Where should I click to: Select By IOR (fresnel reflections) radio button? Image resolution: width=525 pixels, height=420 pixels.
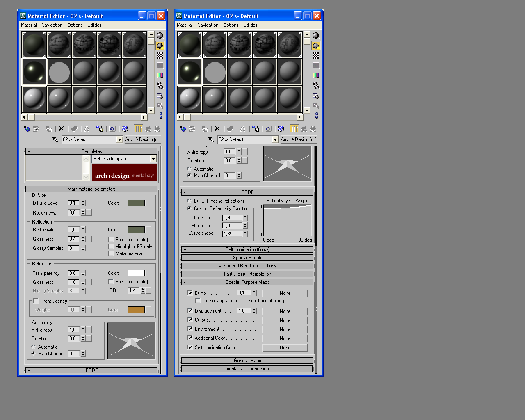189,201
